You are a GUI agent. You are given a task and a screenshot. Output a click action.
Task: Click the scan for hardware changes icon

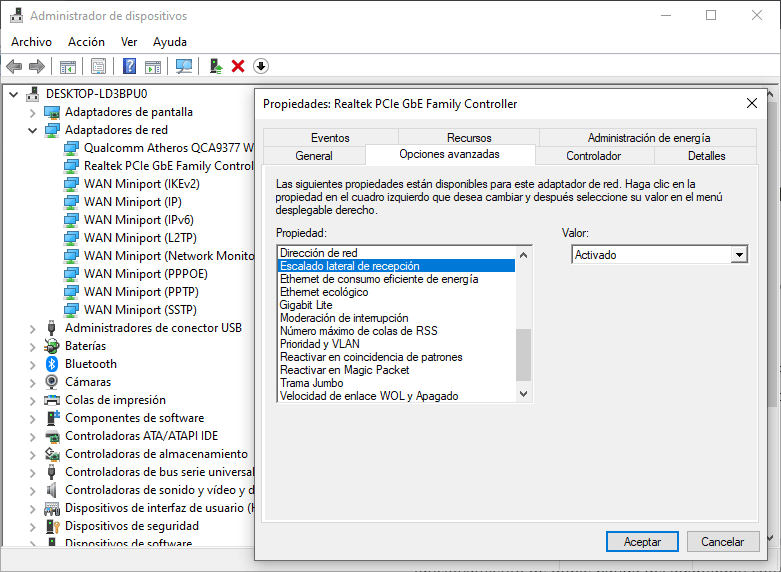[184, 66]
